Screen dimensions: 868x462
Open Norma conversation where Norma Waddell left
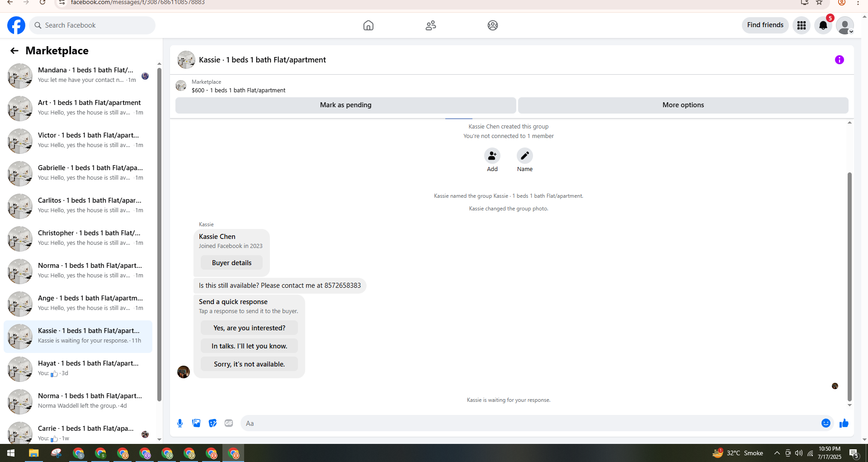[78, 401]
